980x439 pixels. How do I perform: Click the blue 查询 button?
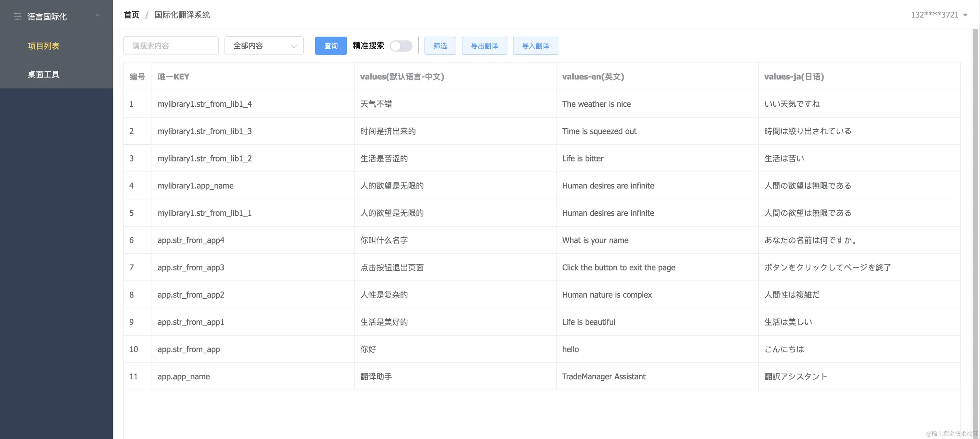tap(331, 46)
